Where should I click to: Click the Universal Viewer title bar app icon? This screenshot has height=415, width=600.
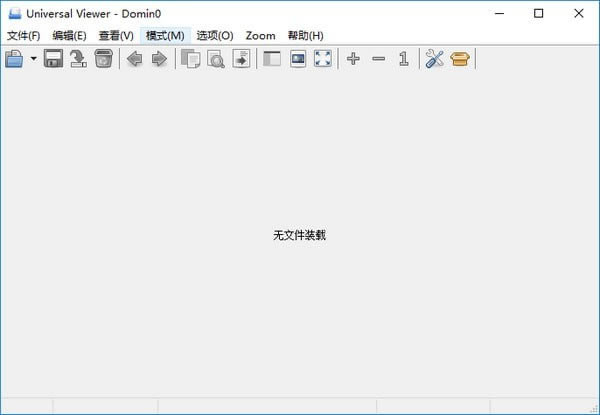[x=15, y=14]
